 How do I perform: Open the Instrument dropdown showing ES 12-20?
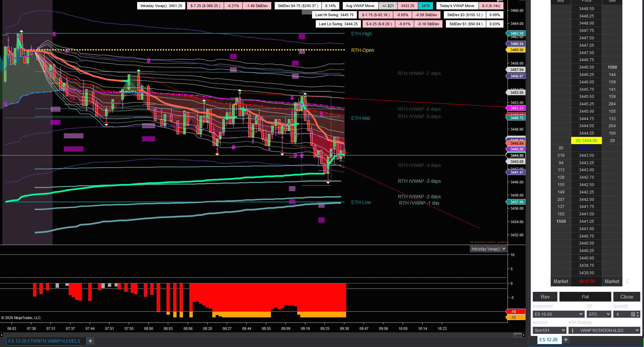(558, 314)
